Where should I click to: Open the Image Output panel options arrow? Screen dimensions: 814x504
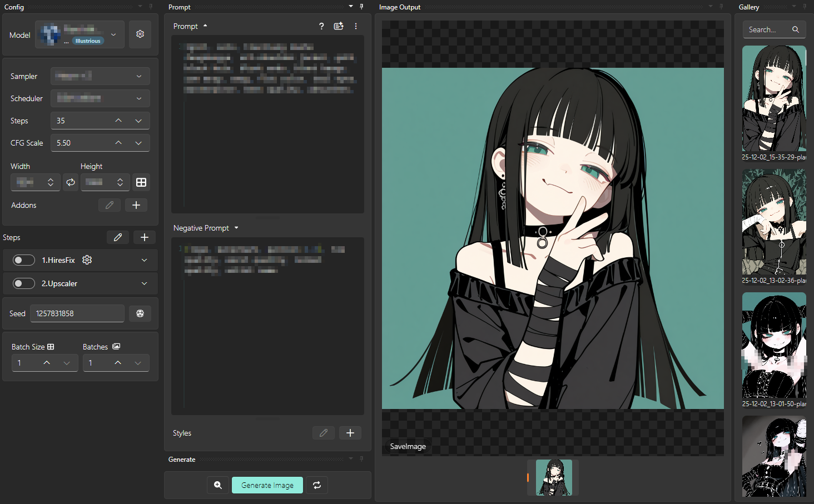(711, 7)
